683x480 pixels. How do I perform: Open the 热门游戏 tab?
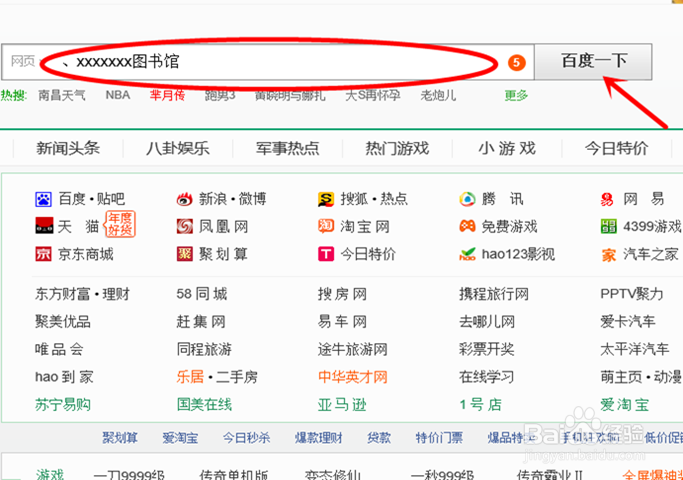(x=397, y=149)
